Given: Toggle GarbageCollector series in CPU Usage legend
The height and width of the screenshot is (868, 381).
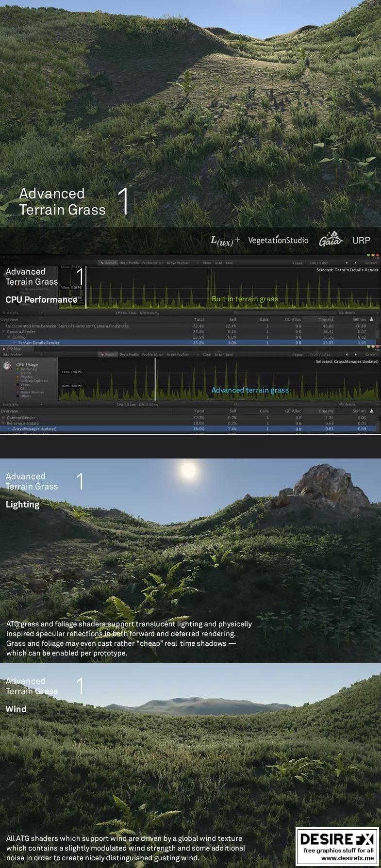Looking at the screenshot, I should pos(33,381).
